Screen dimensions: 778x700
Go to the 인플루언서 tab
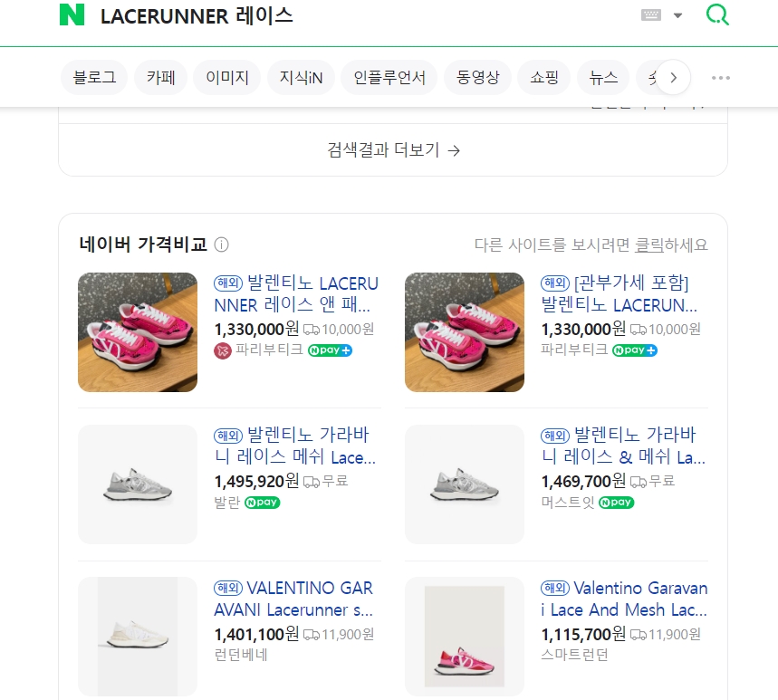click(389, 78)
